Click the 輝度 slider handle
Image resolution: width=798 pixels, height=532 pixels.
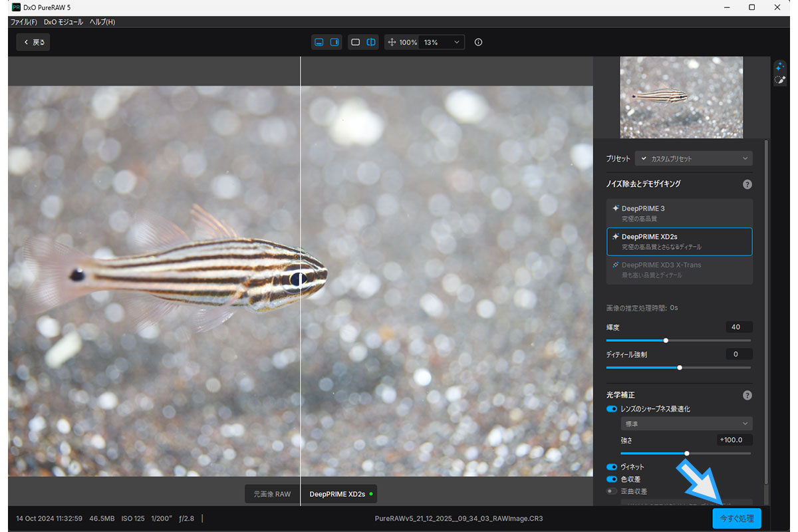coord(666,340)
